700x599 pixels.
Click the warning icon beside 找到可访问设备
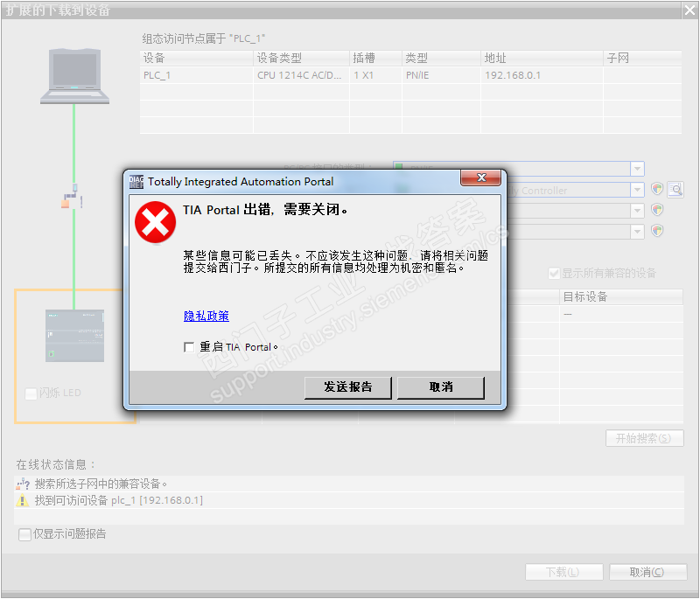[23, 501]
